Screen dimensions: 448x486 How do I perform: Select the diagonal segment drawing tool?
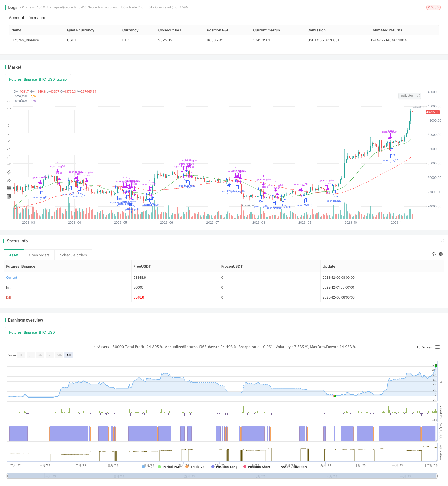[x=9, y=157]
